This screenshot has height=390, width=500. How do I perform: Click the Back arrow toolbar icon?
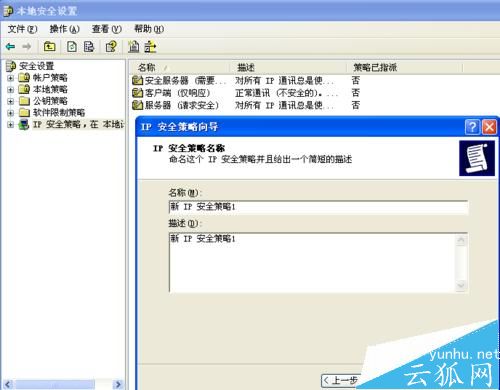pyautogui.click(x=10, y=47)
